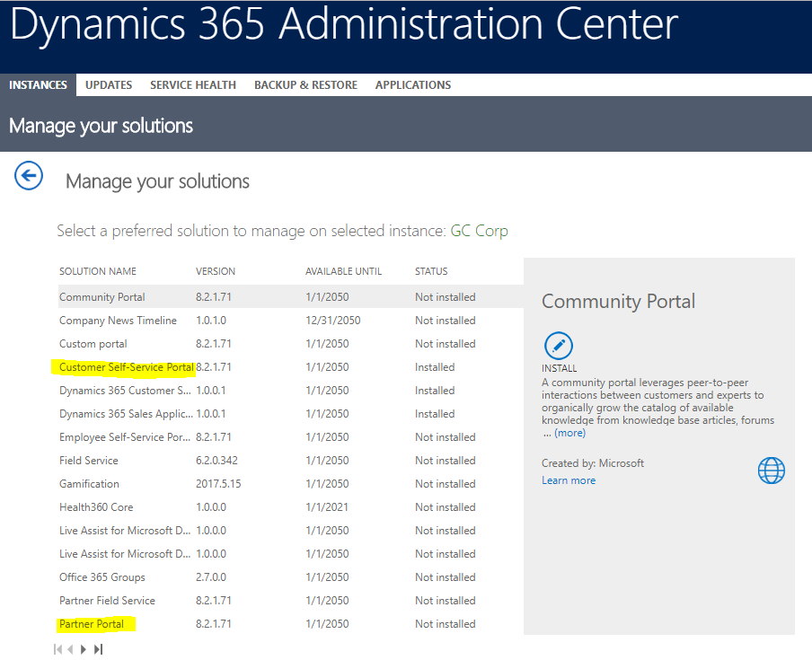Click version 2.7.0.0 cell
The image size is (812, 660).
click(x=211, y=577)
